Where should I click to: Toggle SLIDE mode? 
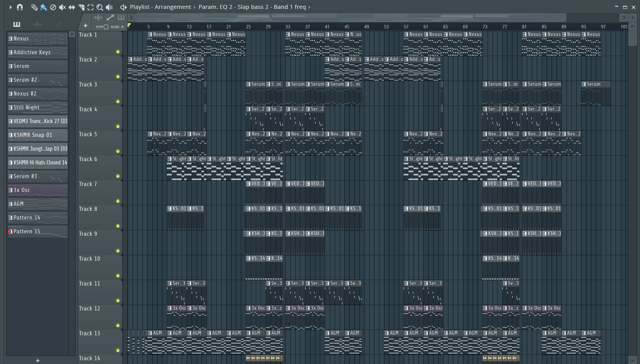click(122, 27)
